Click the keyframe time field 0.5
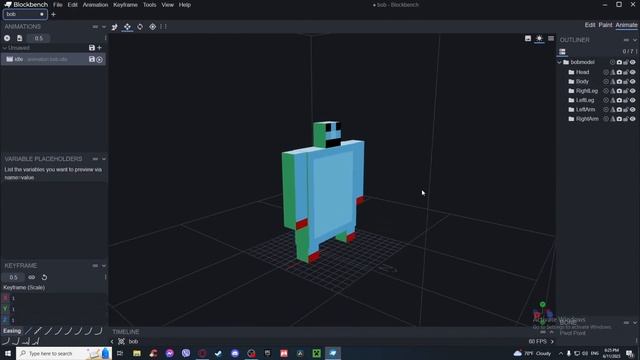This screenshot has width=640, height=360. click(x=13, y=277)
